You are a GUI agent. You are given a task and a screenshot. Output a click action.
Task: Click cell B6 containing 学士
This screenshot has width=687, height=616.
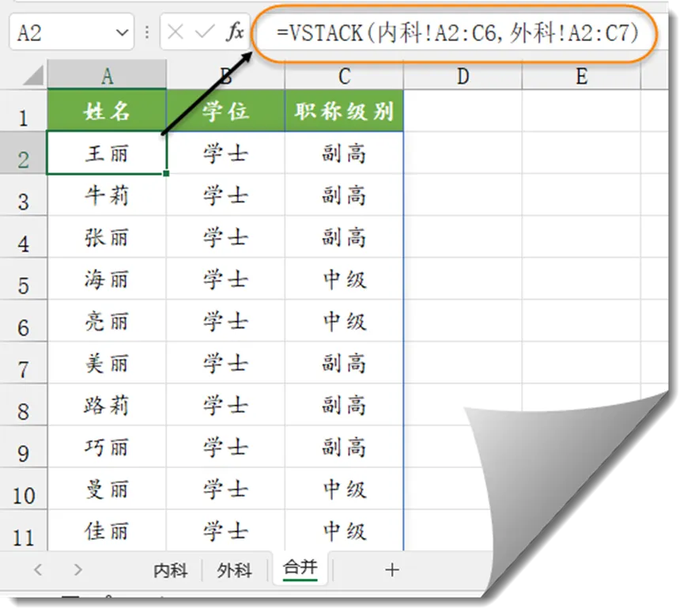225,322
